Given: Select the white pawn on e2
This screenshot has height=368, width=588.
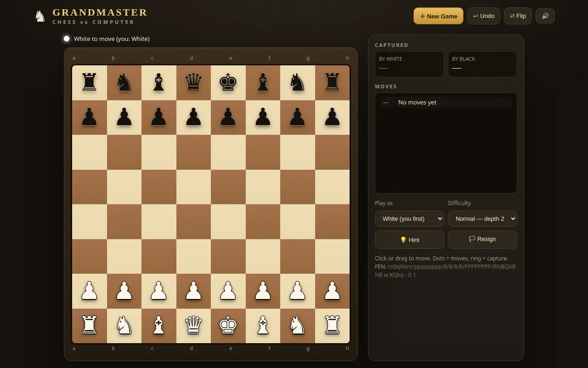Looking at the screenshot, I should 228,291.
